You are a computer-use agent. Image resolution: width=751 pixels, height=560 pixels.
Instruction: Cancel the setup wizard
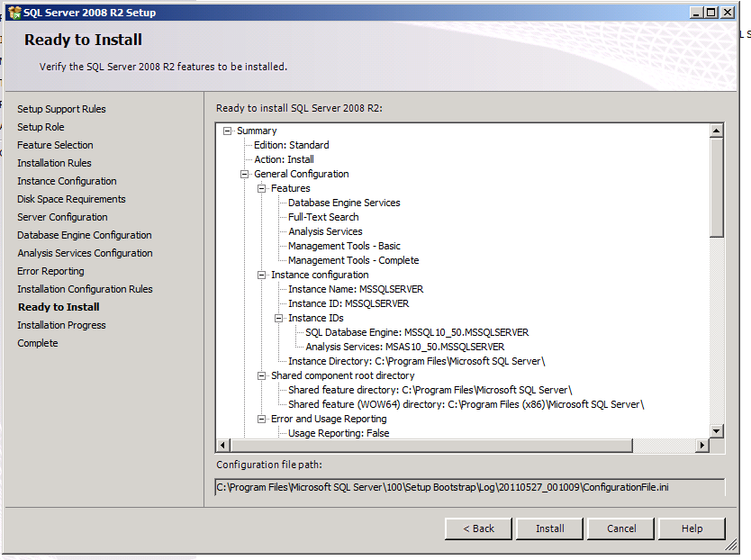coord(621,528)
